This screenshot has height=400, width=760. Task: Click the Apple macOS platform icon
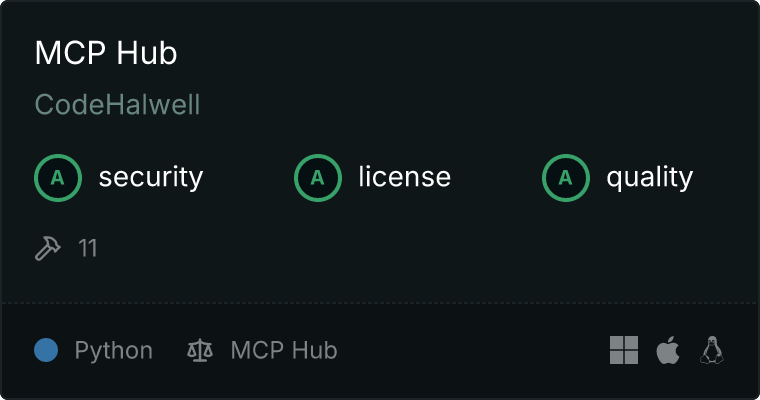coord(668,350)
